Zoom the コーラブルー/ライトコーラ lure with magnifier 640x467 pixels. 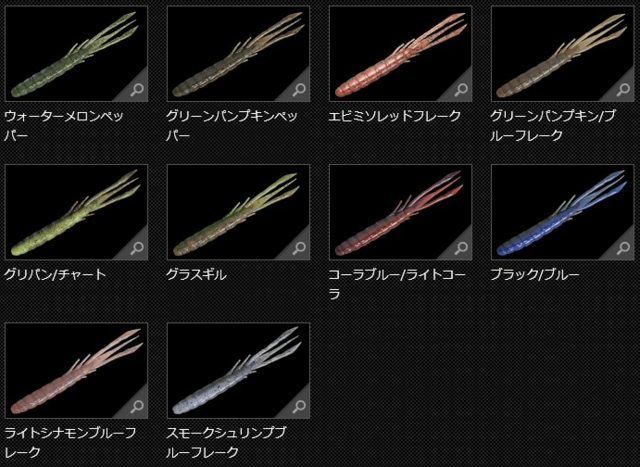click(x=461, y=248)
